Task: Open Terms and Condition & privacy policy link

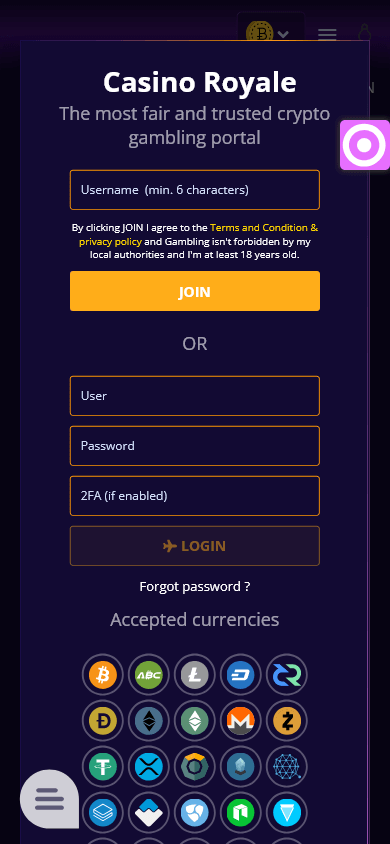Action: point(198,235)
